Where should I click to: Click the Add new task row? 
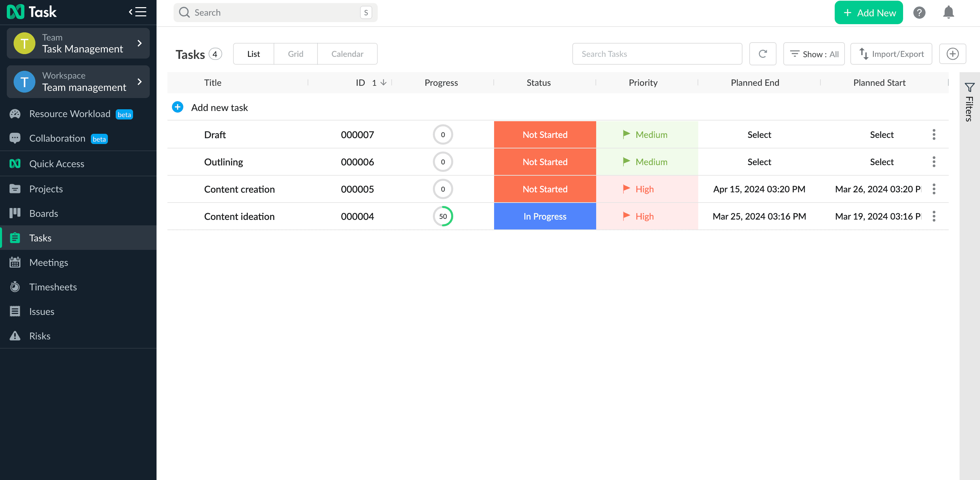[558, 107]
